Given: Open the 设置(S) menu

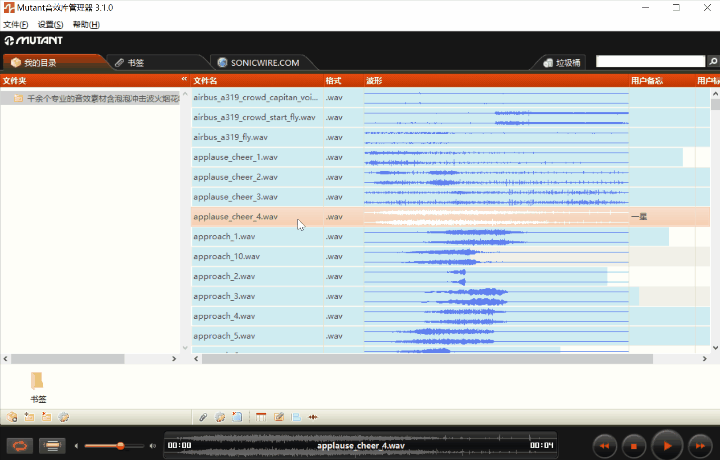Looking at the screenshot, I should click(x=49, y=24).
